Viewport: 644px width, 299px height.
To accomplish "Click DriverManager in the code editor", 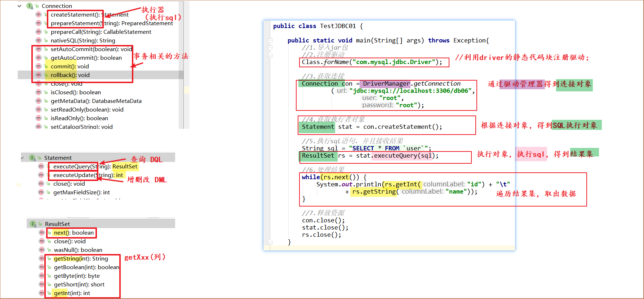I will click(x=386, y=84).
